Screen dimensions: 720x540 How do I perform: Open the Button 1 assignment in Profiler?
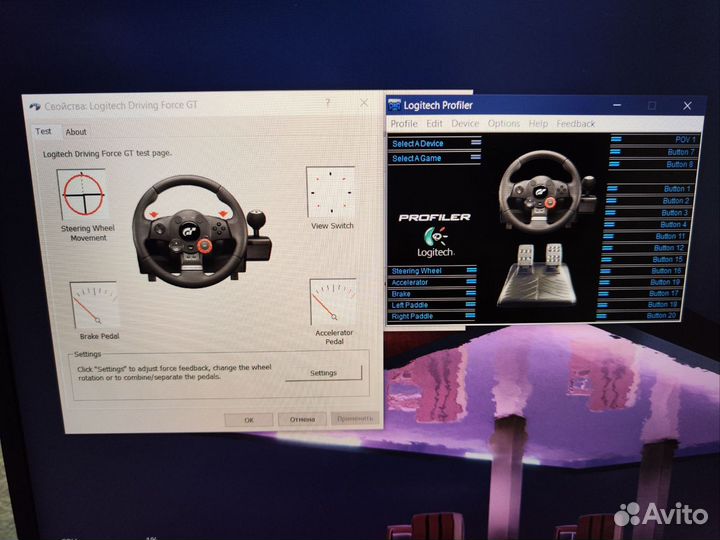[x=649, y=189]
